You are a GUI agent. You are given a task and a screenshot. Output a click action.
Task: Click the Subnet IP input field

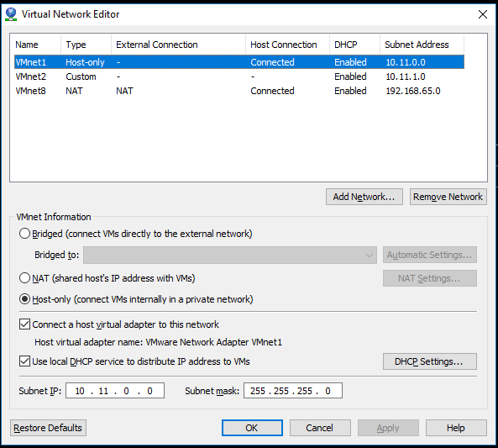pos(115,391)
